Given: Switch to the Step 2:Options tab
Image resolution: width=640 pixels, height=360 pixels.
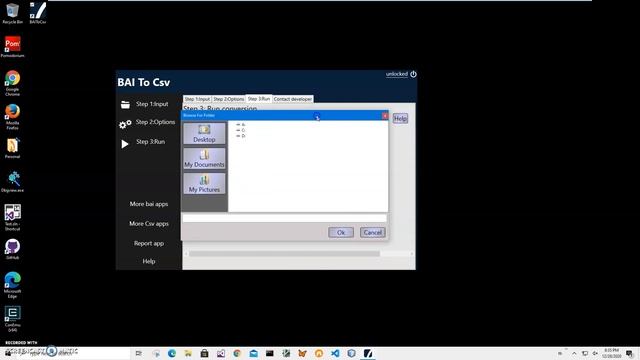Looking at the screenshot, I should (229, 99).
